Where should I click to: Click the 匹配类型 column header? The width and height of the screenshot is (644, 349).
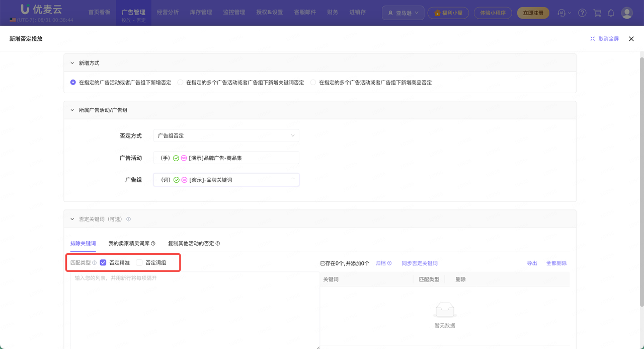coord(429,279)
